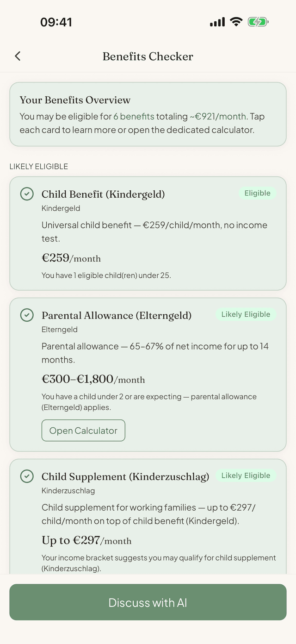
Task: Expand the Parental Allowance (Elterngeld) card title
Action: 117,316
